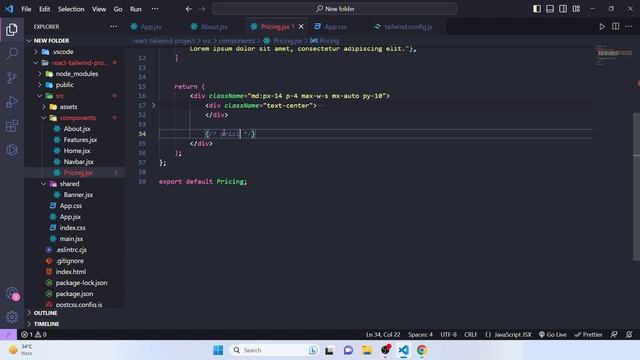The height and width of the screenshot is (360, 640).
Task: Open the Extensions view
Action: tap(12, 126)
